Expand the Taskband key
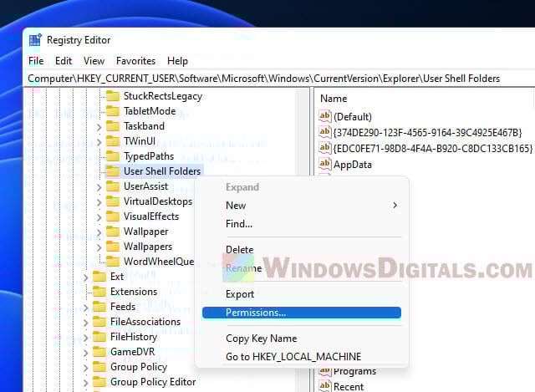Screen dimensions: 535x392 99,127
